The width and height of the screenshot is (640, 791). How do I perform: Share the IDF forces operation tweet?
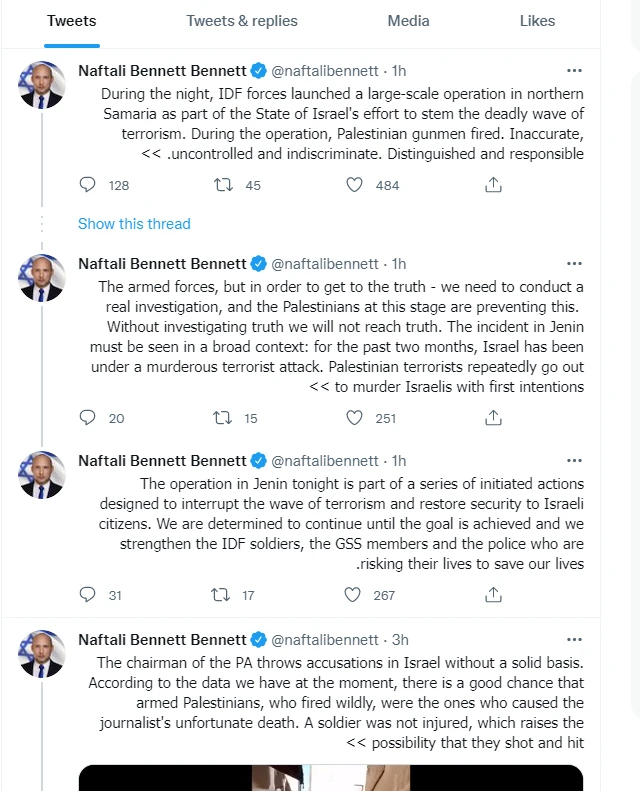click(x=493, y=185)
